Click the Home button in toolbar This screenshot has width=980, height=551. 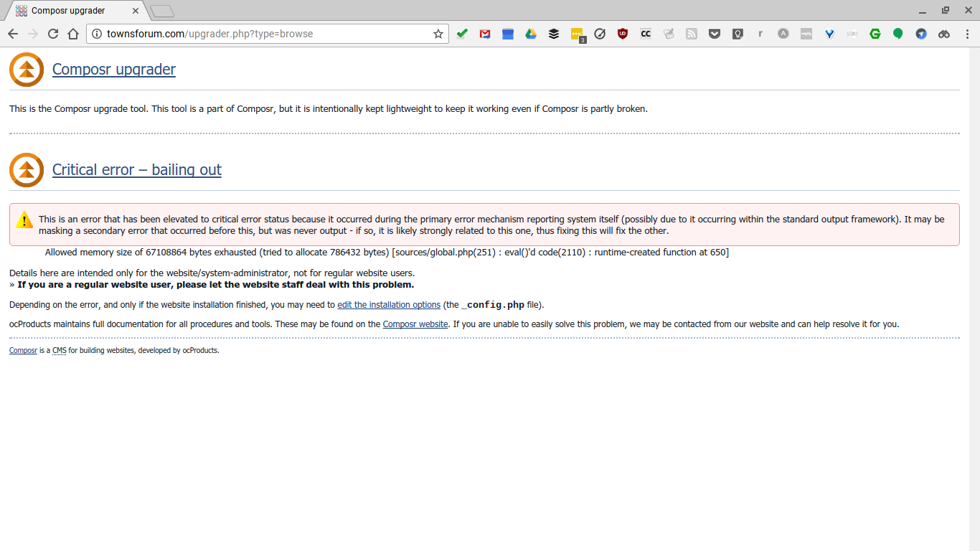73,34
